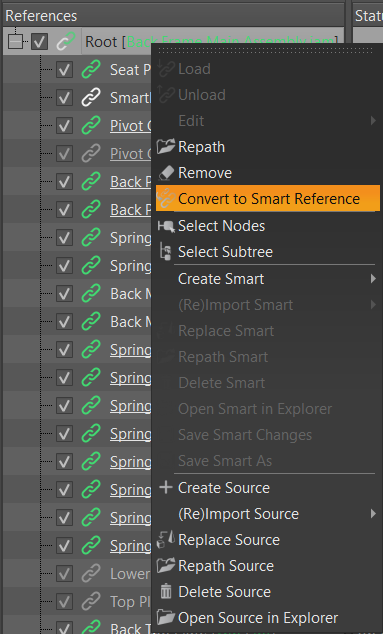This screenshot has height=634, width=383.
Task: Choose Convert to Smart Reference
Action: point(268,199)
